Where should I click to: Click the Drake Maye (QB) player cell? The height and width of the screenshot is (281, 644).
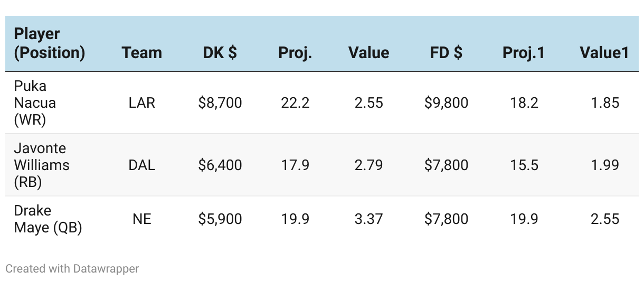pyautogui.click(x=48, y=219)
